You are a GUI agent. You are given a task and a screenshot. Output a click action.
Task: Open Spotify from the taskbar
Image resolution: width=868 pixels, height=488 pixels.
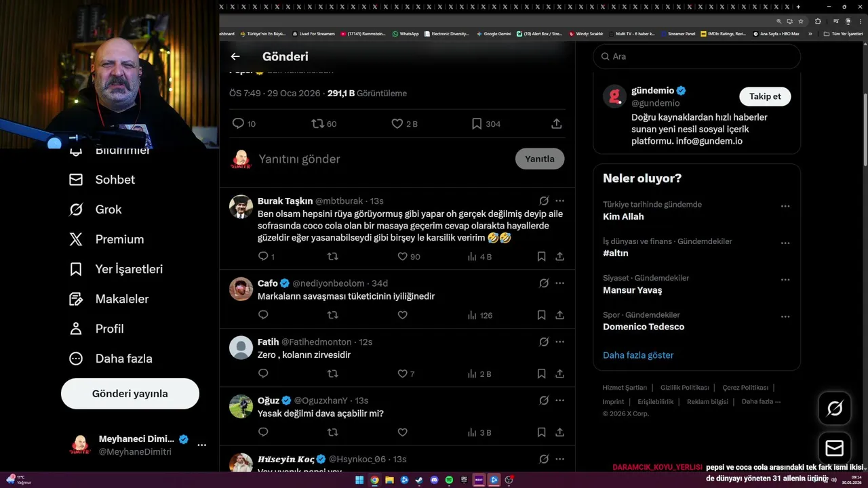[x=449, y=480]
